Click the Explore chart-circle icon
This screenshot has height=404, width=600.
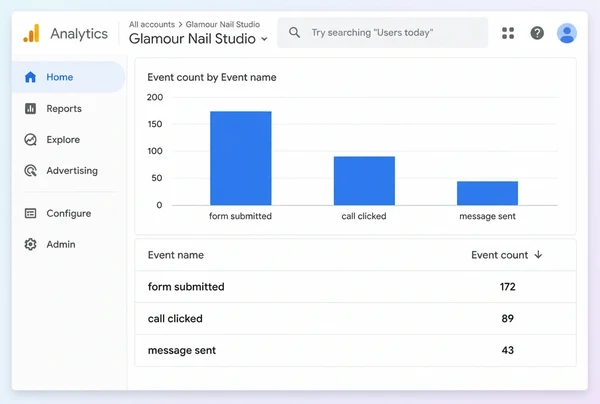[30, 140]
